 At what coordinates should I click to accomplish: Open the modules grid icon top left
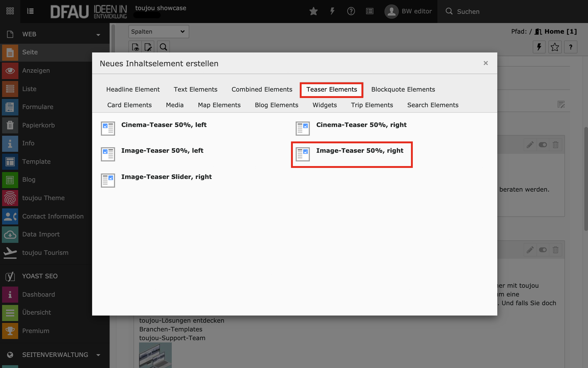10,11
